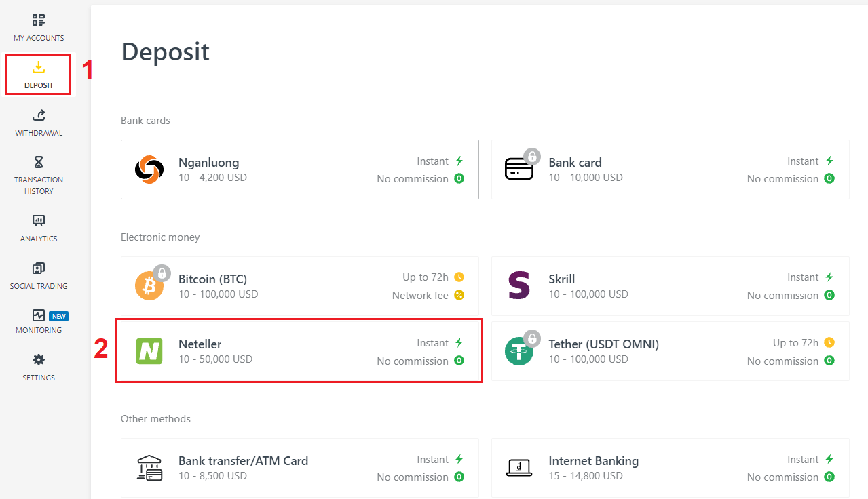Open the Social Trading section
This screenshot has width=868, height=499.
click(x=39, y=276)
